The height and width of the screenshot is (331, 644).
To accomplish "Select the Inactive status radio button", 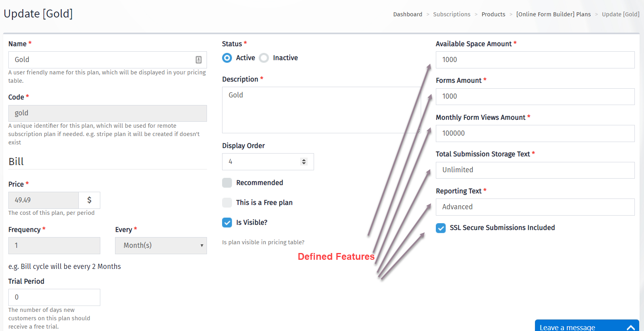I will click(264, 58).
